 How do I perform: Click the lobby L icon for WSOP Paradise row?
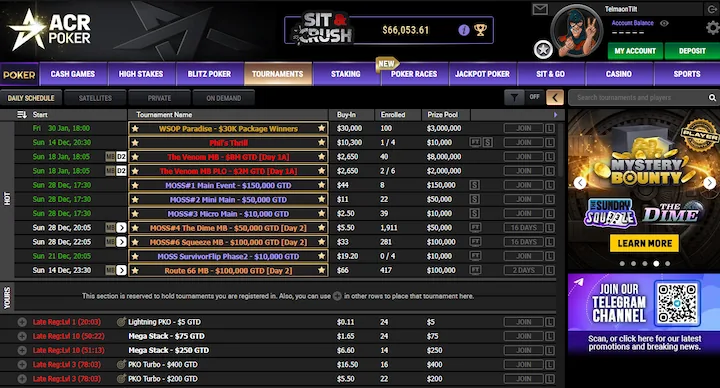[x=550, y=129]
